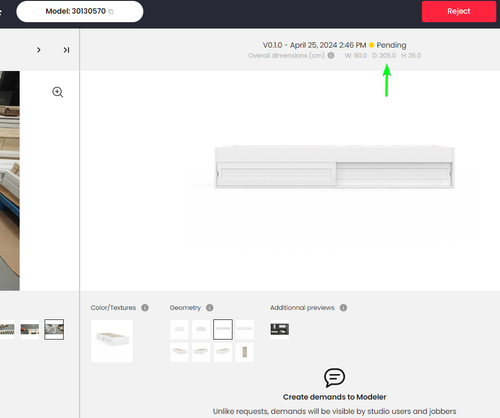500x418 pixels.
Task: Click the H: 35.0 dimension value
Action: [x=411, y=56]
